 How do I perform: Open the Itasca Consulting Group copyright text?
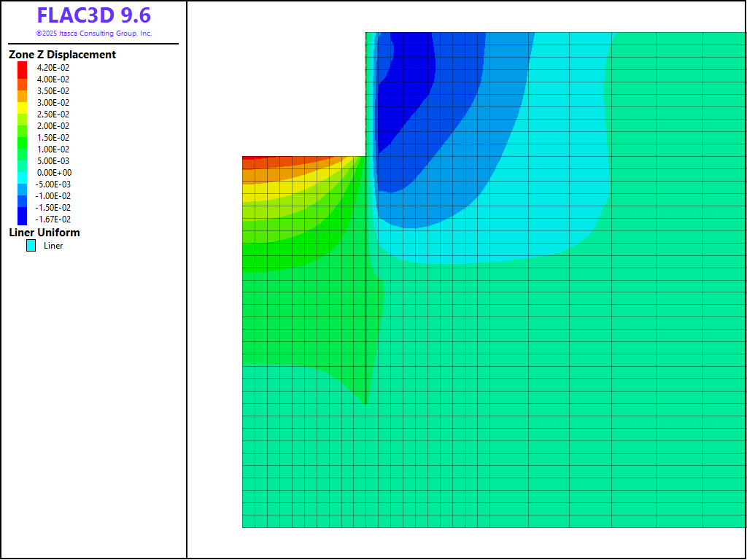tap(94, 34)
